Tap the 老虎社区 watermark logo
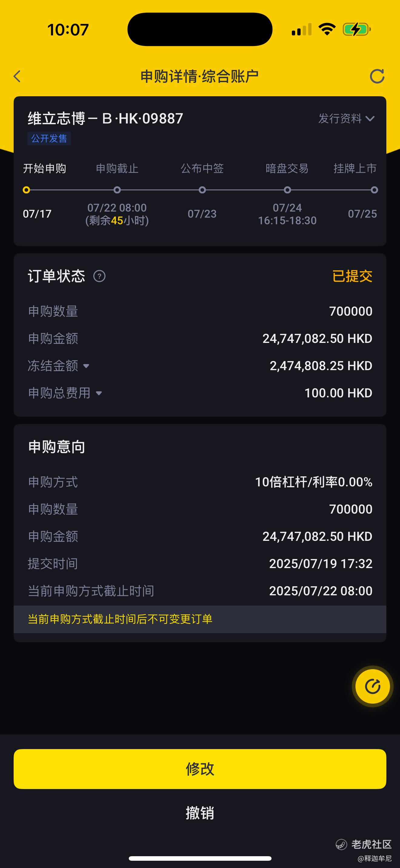 pyautogui.click(x=364, y=844)
